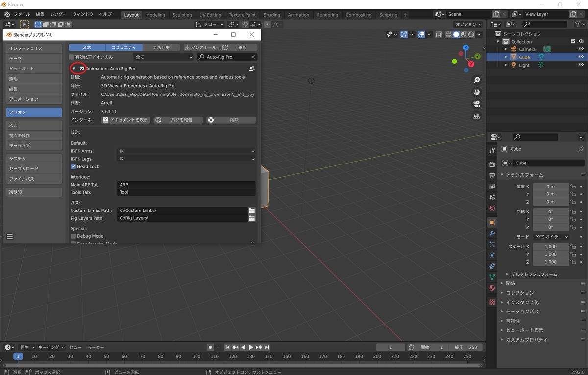This screenshot has height=375, width=588.
Task: Select the テスト中 filter button
Action: (161, 47)
